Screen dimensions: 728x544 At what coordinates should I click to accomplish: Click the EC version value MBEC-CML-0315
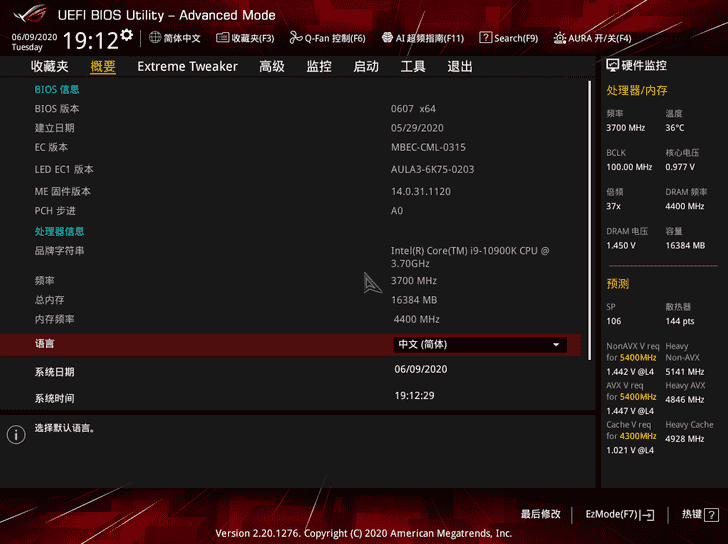click(x=428, y=148)
